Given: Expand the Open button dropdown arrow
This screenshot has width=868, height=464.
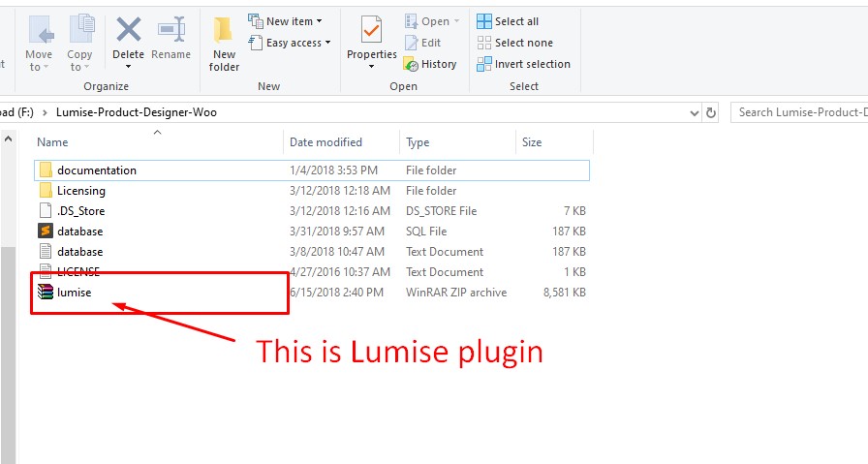Looking at the screenshot, I should point(456,21).
